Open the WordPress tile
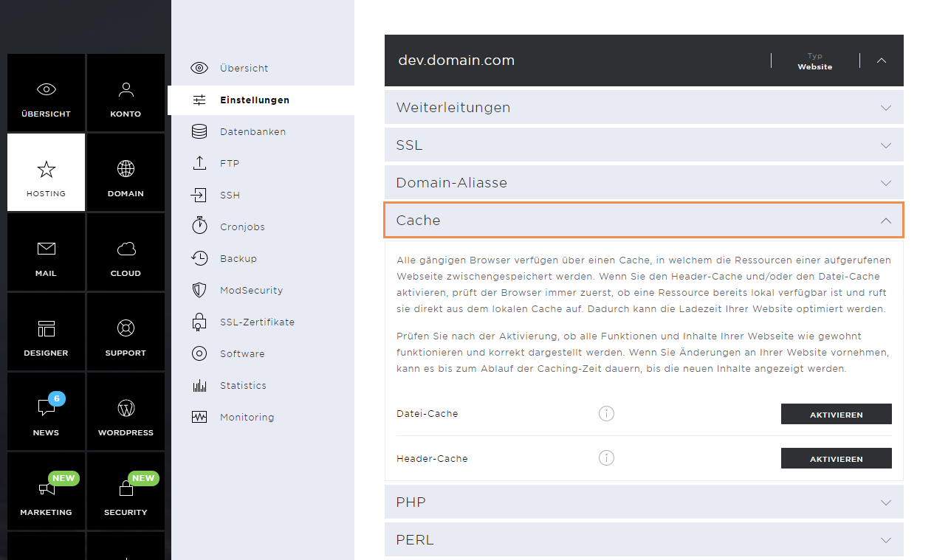This screenshot has width=934, height=560. click(x=126, y=412)
